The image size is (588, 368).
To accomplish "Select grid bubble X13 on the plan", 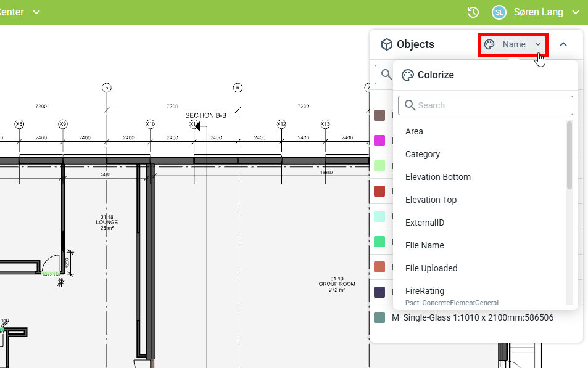I will point(325,124).
